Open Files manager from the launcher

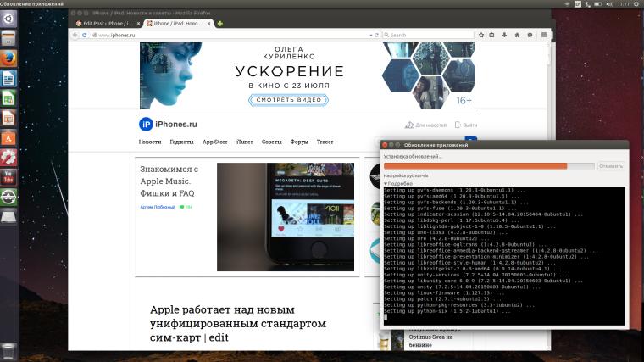point(8,39)
